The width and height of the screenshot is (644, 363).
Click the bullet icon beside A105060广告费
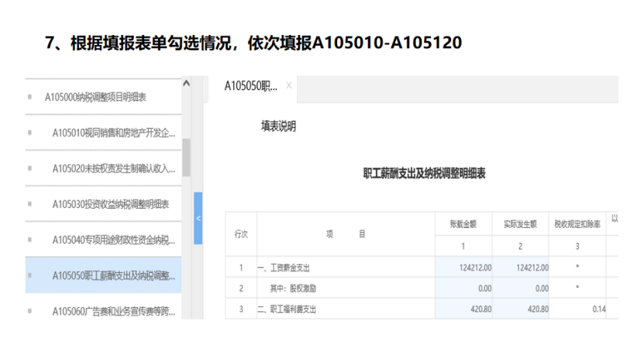click(30, 311)
